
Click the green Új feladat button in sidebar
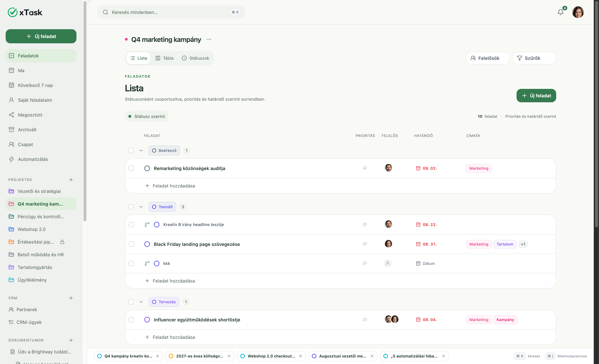point(41,36)
